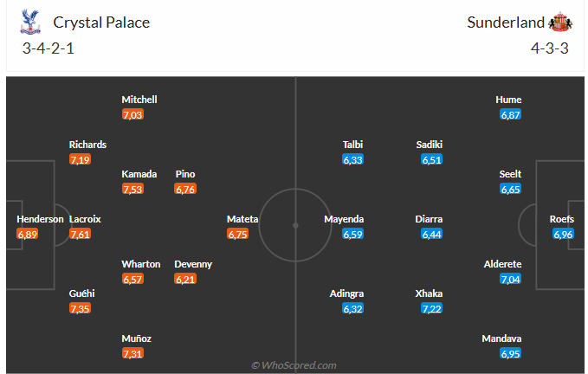
Task: Click Crystal Palace's 3-4-2-1 formation text
Action: (x=48, y=48)
